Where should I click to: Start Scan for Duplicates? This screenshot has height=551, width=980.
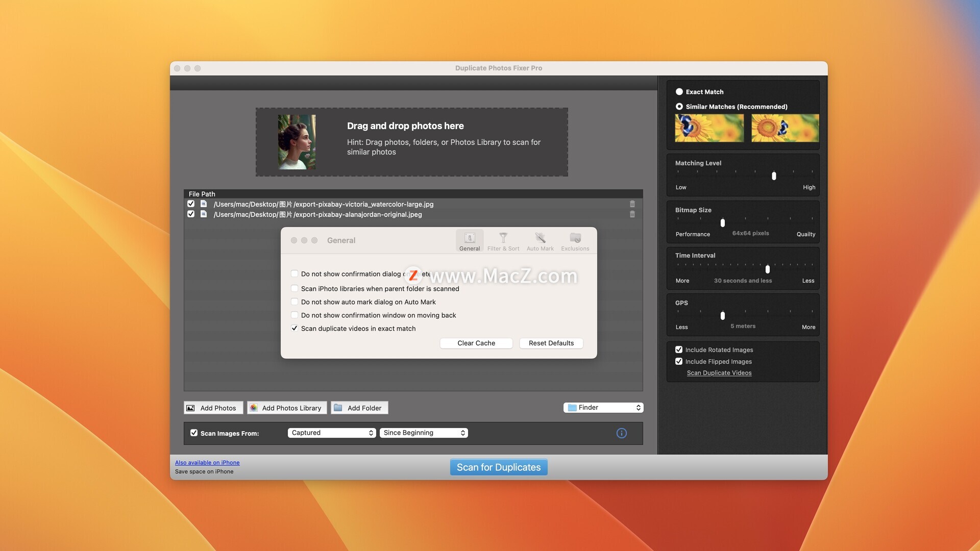click(499, 467)
